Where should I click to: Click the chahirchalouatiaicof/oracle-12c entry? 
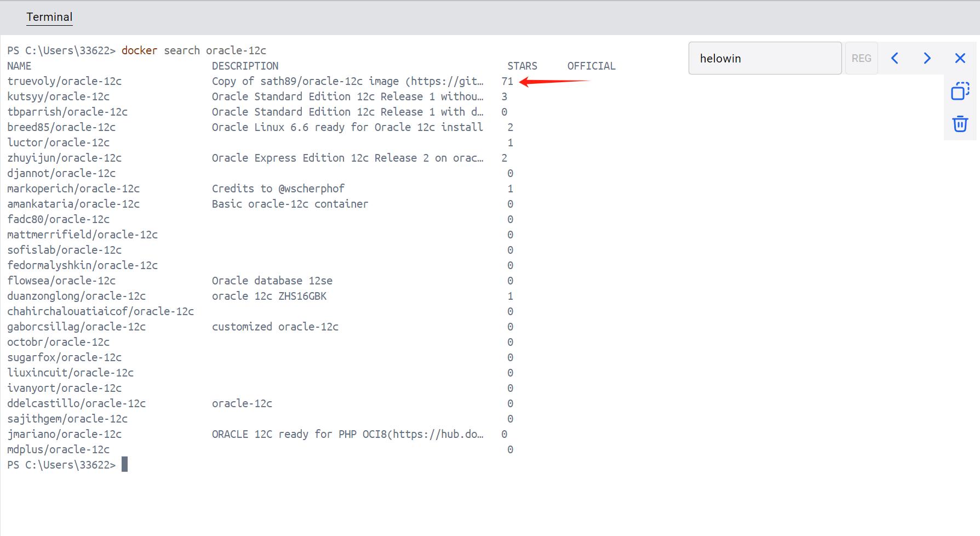pyautogui.click(x=100, y=311)
